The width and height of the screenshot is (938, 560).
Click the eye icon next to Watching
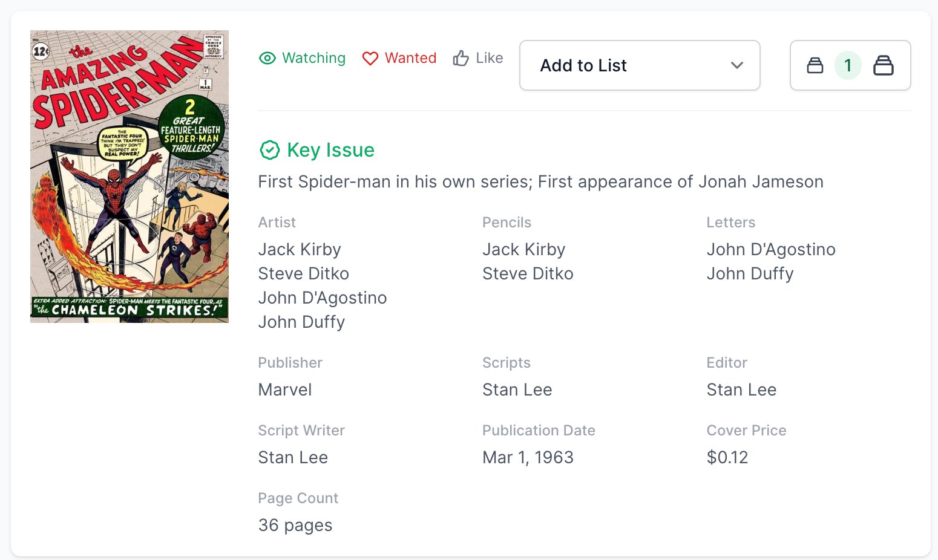point(267,58)
